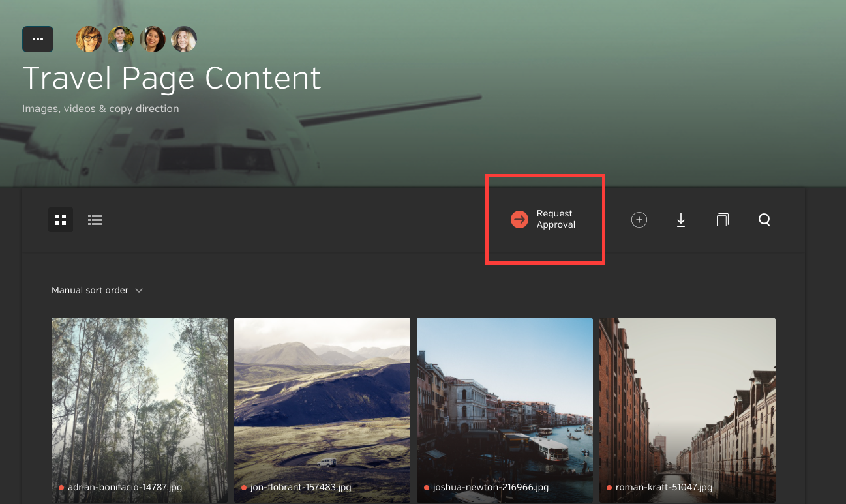This screenshot has width=846, height=504.
Task: Click the fourth collaborator avatar with blonde hair
Action: click(184, 39)
